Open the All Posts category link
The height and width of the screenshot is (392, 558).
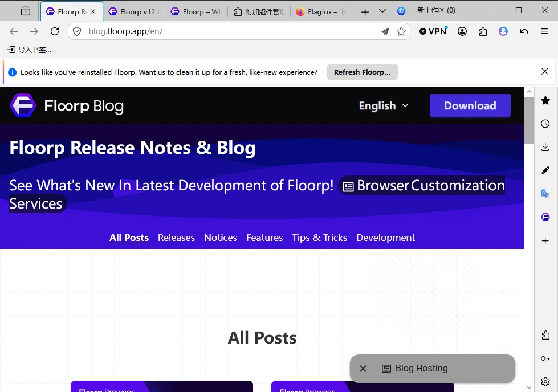coord(129,238)
